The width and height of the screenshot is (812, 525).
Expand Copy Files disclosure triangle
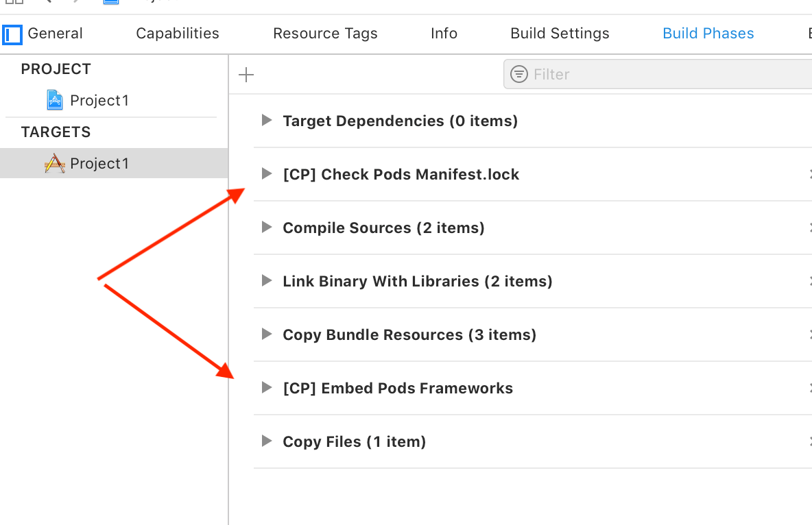click(x=267, y=441)
